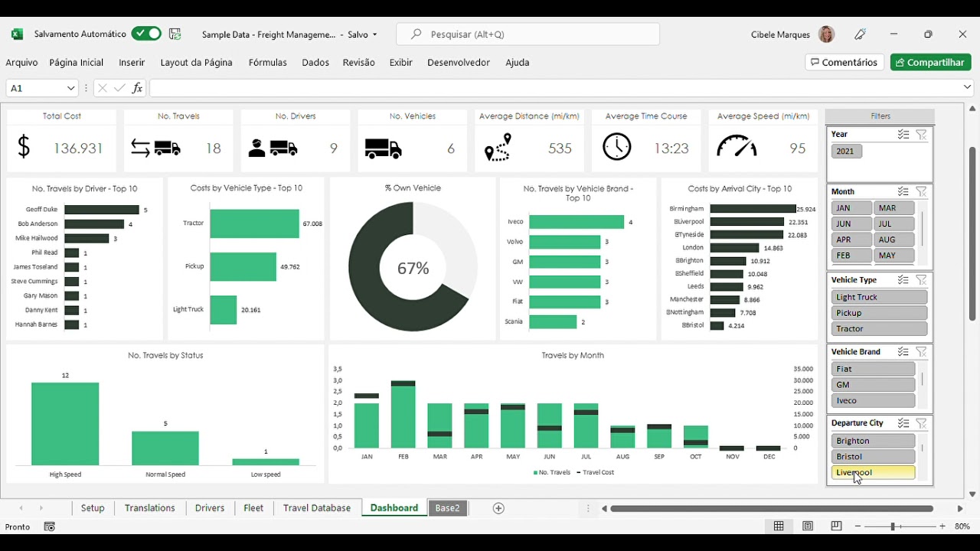The image size is (980, 551).
Task: Click the Pesquisar search box
Action: 528,34
